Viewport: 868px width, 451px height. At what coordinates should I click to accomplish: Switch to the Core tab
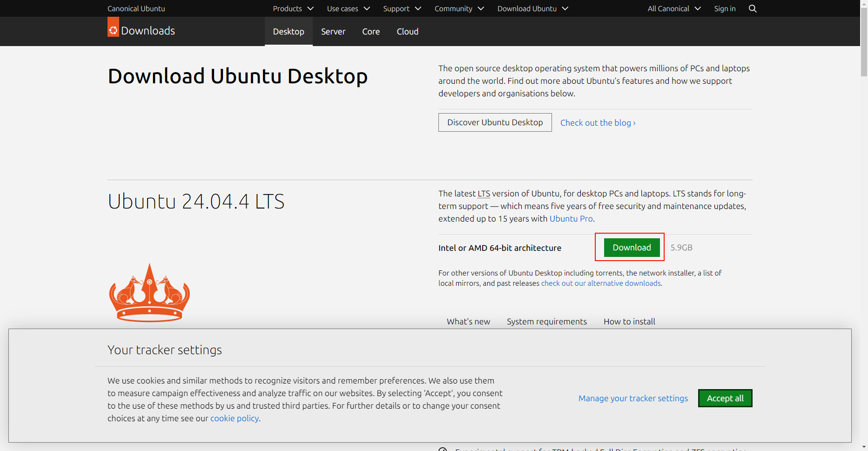[371, 31]
